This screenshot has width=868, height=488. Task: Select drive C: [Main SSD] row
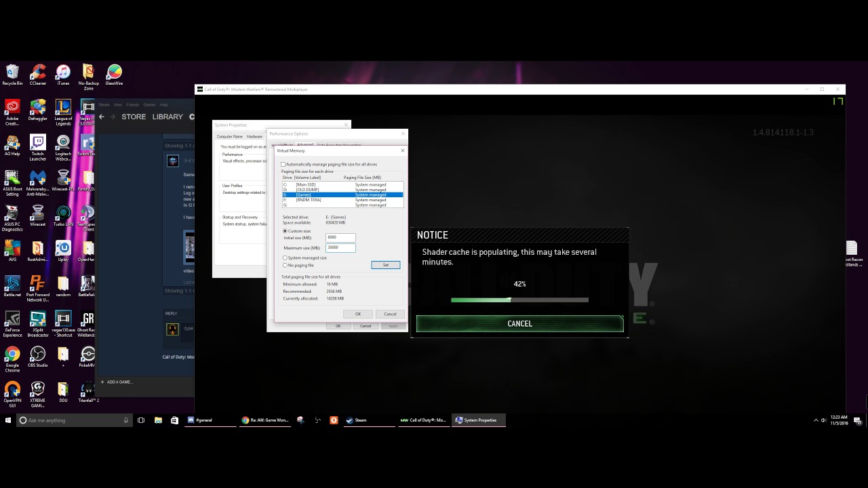[x=342, y=184]
